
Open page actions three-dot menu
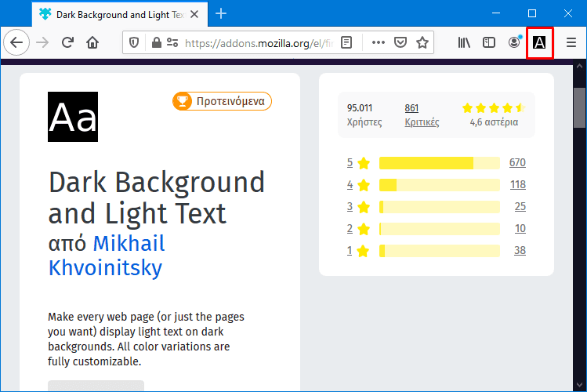tap(379, 42)
